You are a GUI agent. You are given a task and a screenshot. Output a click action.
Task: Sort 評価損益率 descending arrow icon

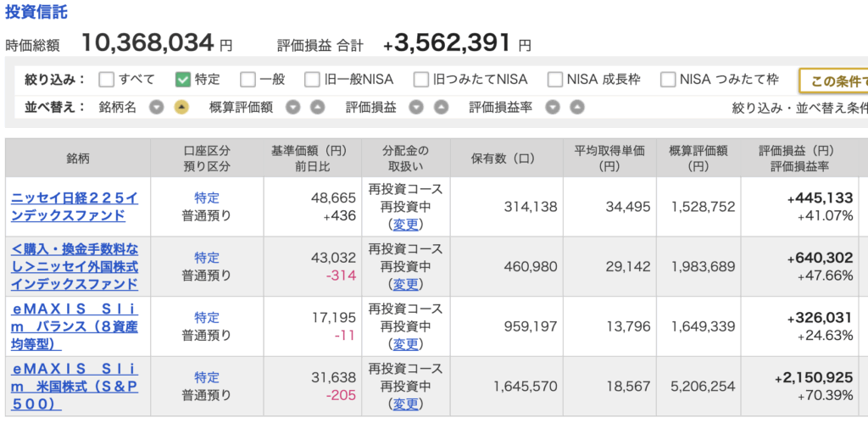point(553,108)
